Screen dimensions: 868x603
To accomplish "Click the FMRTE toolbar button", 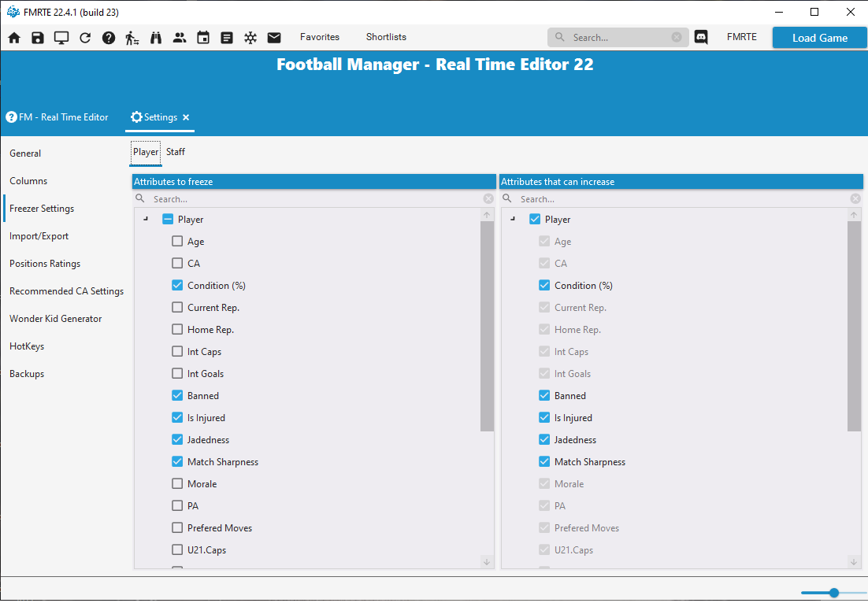I will [x=741, y=37].
